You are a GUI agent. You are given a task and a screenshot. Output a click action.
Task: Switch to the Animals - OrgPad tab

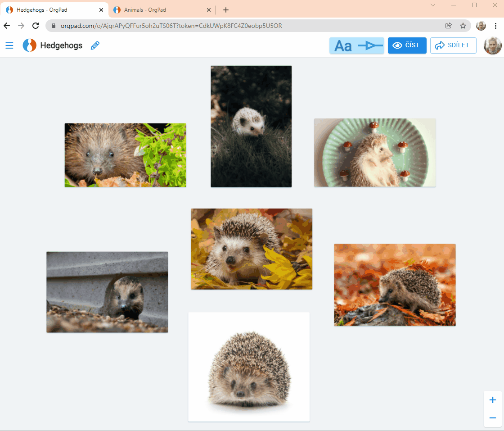click(157, 10)
